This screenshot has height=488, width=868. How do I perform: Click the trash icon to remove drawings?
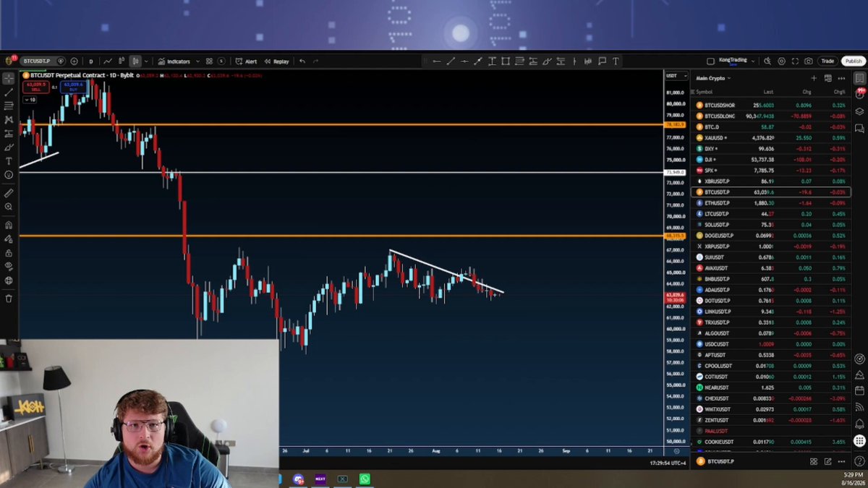point(9,299)
